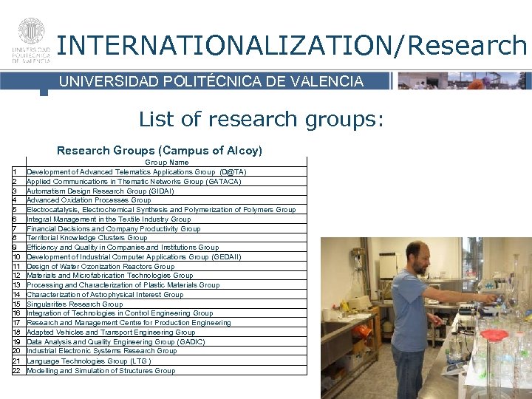This screenshot has height=399, width=532.
Task: Click 'UNIVERSIDAD POLITÉCNICA DE VALENCIA' banner text
Action: tap(211, 81)
